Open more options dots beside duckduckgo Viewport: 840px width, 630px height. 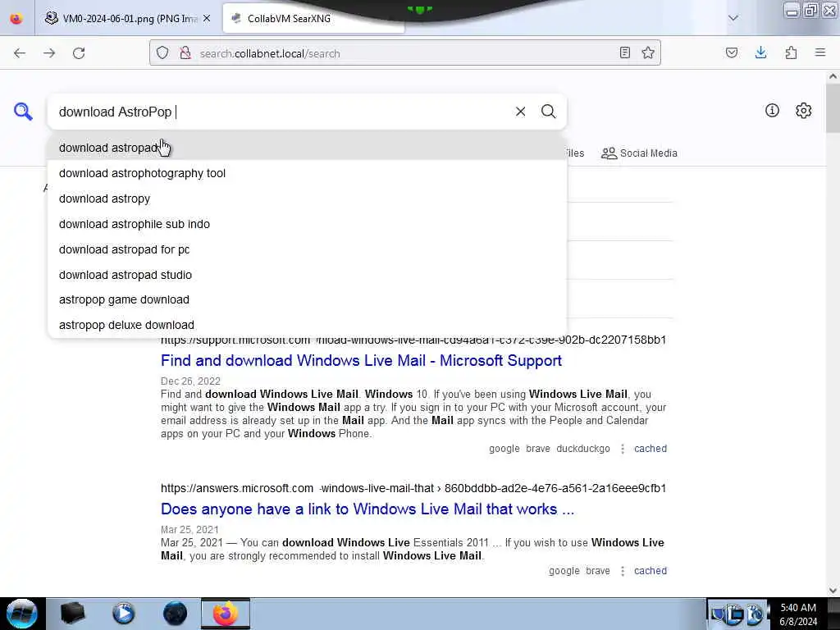click(622, 449)
